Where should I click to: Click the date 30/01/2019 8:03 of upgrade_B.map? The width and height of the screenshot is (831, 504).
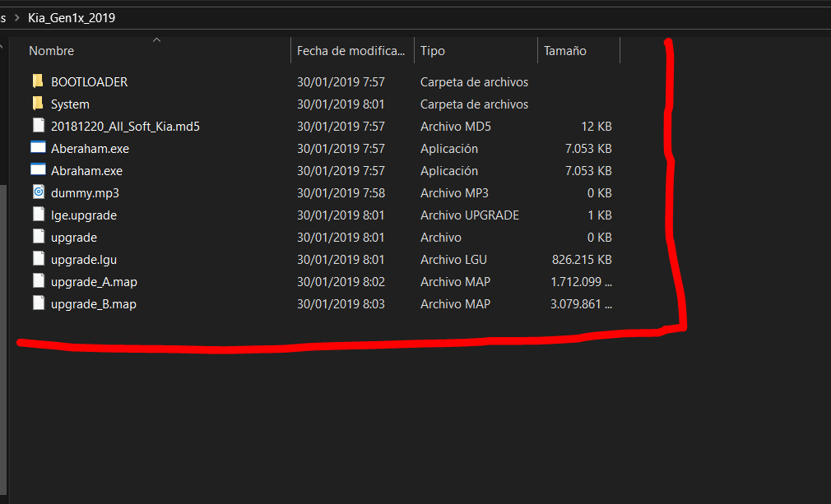coord(341,304)
